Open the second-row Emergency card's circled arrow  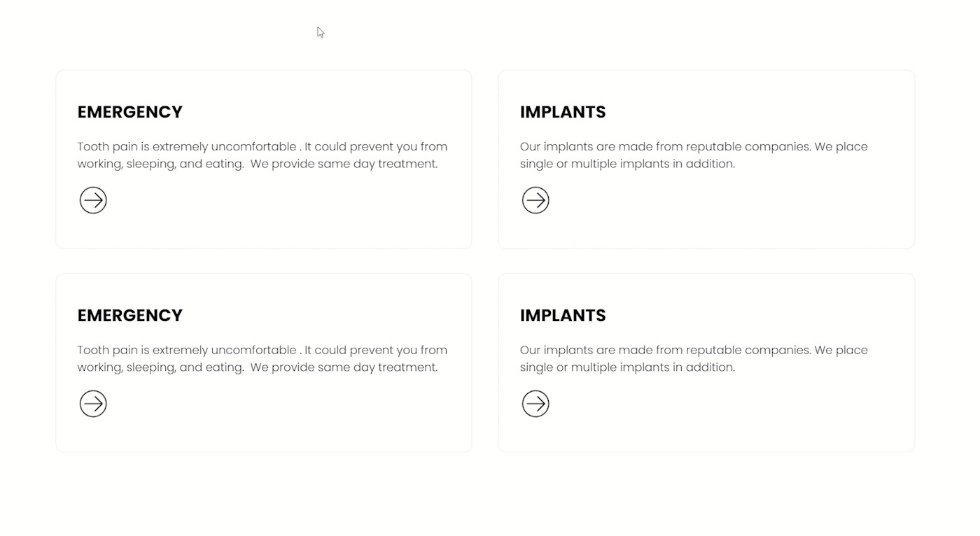pos(93,404)
